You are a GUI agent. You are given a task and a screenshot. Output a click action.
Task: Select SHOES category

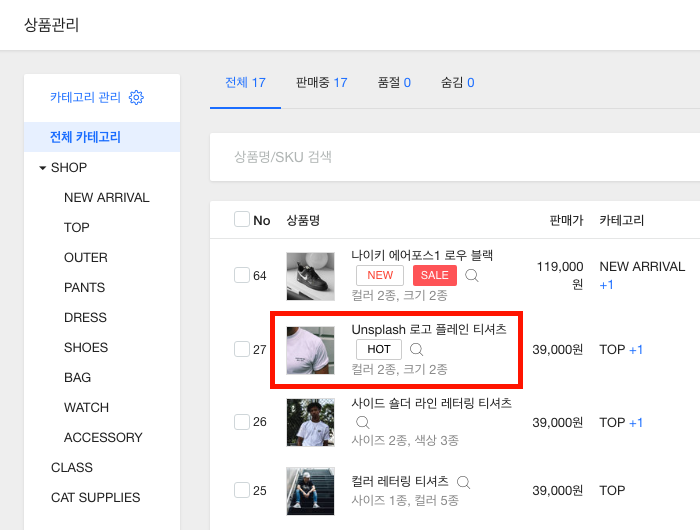86,347
